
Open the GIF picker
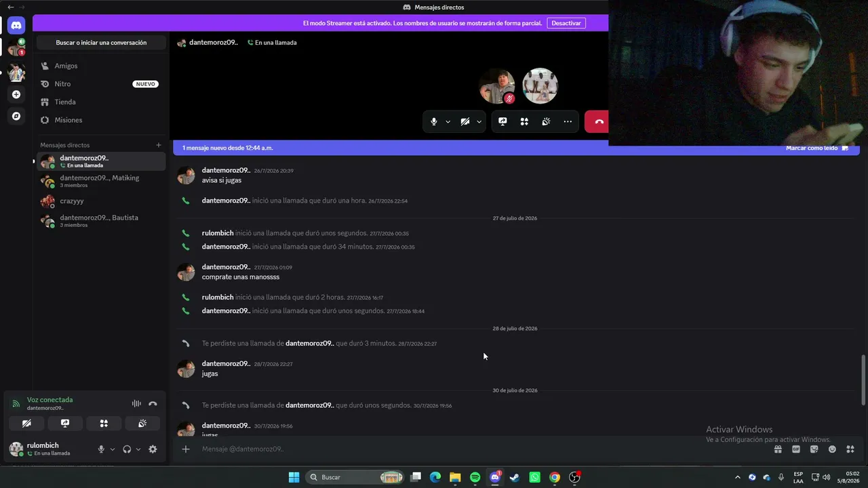[x=796, y=449]
